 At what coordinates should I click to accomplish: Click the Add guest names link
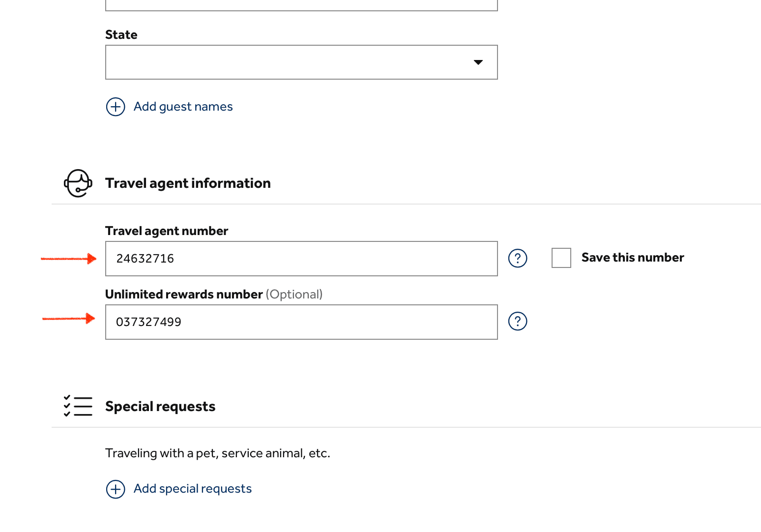tap(183, 107)
